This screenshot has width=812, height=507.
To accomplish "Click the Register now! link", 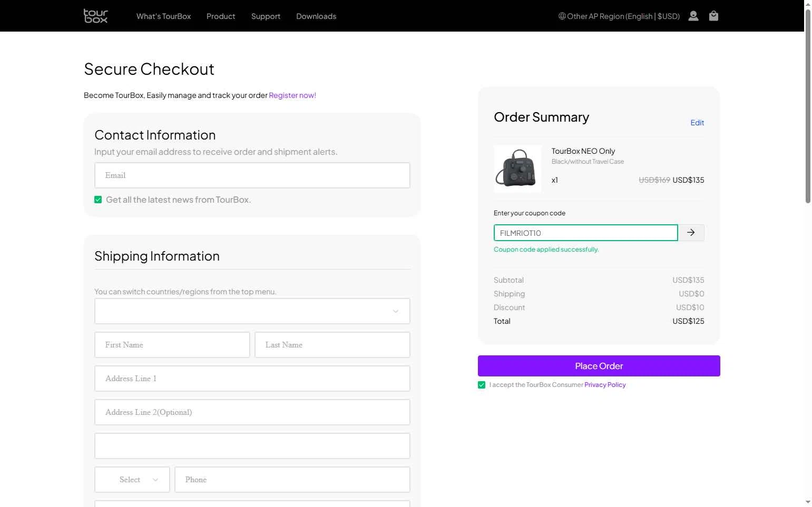I will [292, 95].
